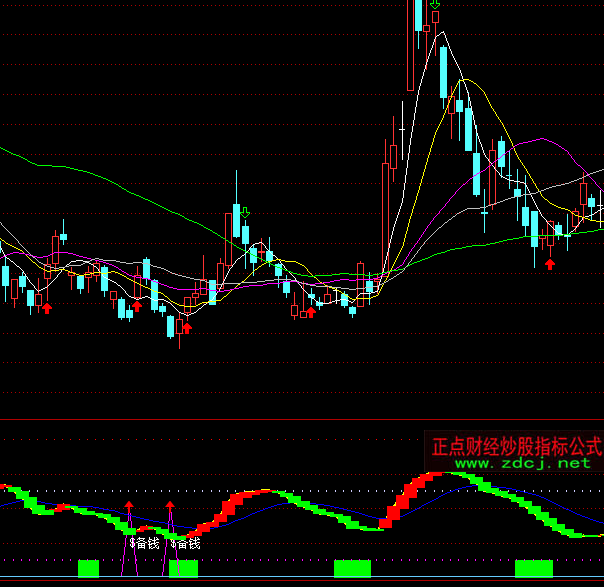Select the fourth red up arrow from left in price chart
This screenshot has height=587, width=604.
tap(310, 311)
